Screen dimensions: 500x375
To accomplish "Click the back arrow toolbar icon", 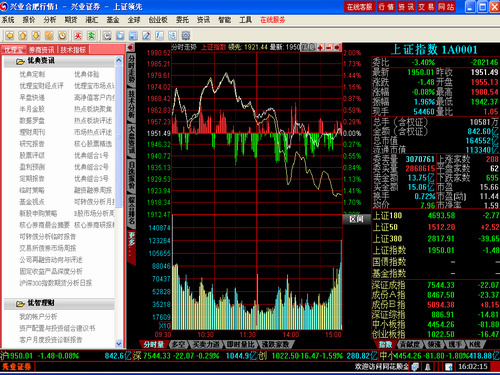I will pos(10,35).
